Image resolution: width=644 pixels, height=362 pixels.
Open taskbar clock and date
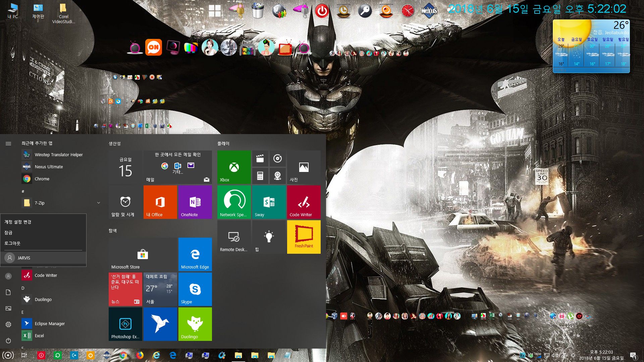point(601,355)
